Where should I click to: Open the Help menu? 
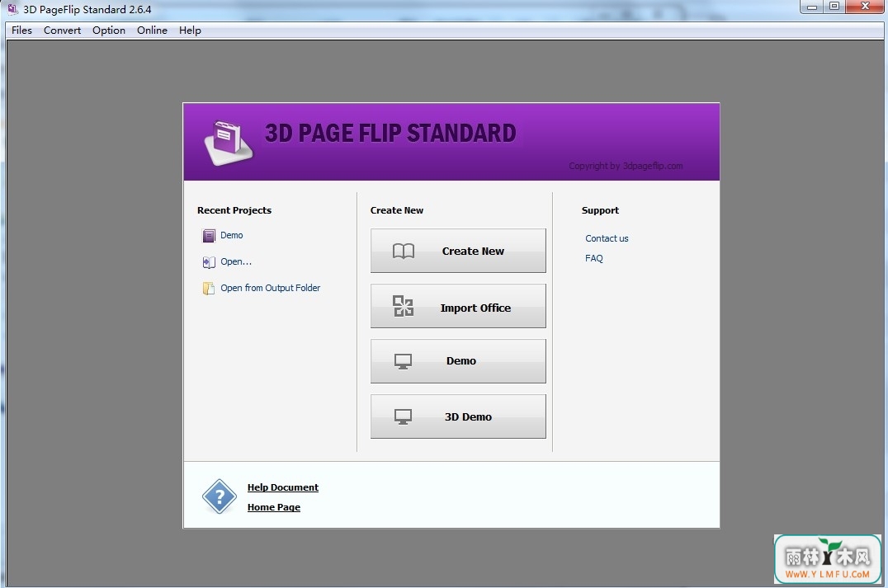pos(190,30)
